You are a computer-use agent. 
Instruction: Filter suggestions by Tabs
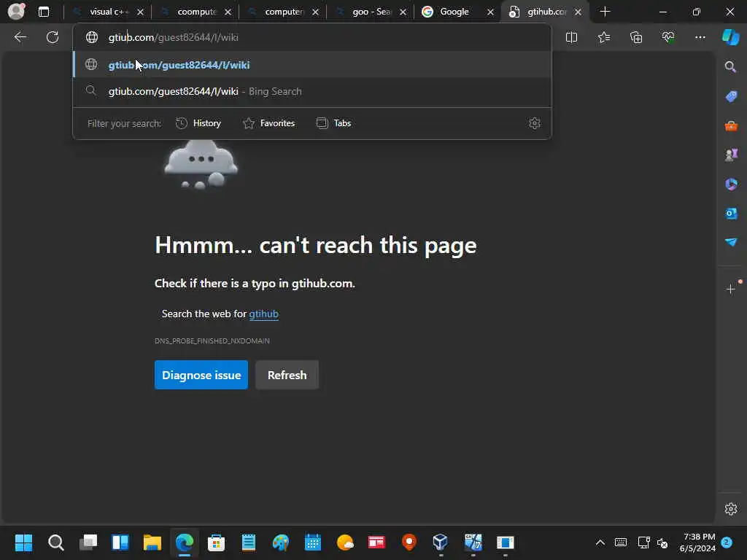pos(333,123)
